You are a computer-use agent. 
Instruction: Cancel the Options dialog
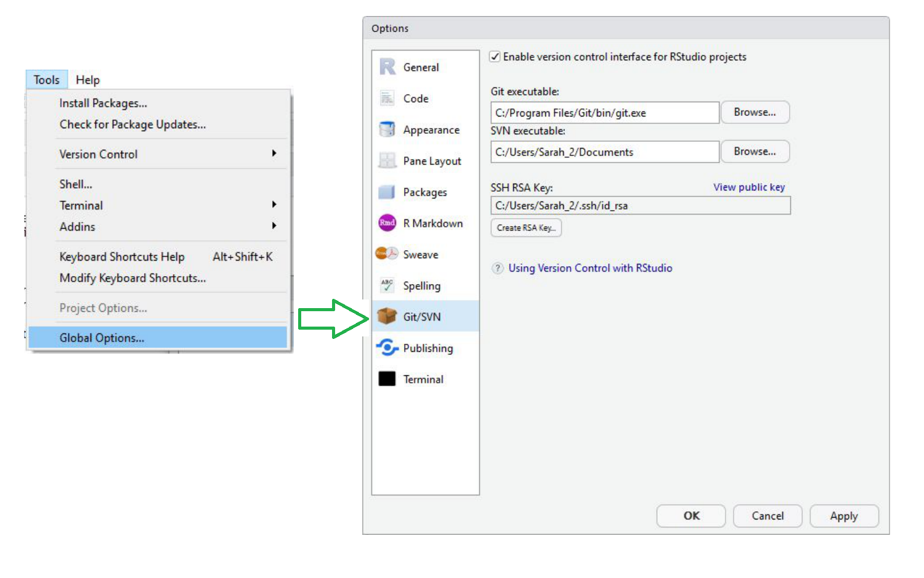click(768, 516)
